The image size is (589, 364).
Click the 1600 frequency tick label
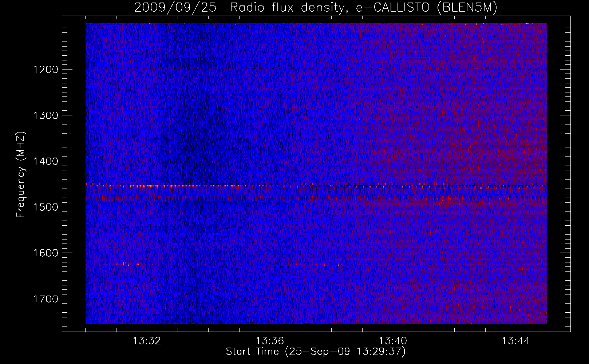click(x=46, y=253)
